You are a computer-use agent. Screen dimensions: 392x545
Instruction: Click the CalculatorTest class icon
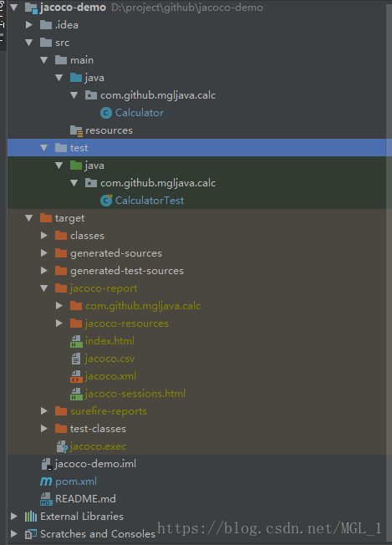pyautogui.click(x=106, y=201)
